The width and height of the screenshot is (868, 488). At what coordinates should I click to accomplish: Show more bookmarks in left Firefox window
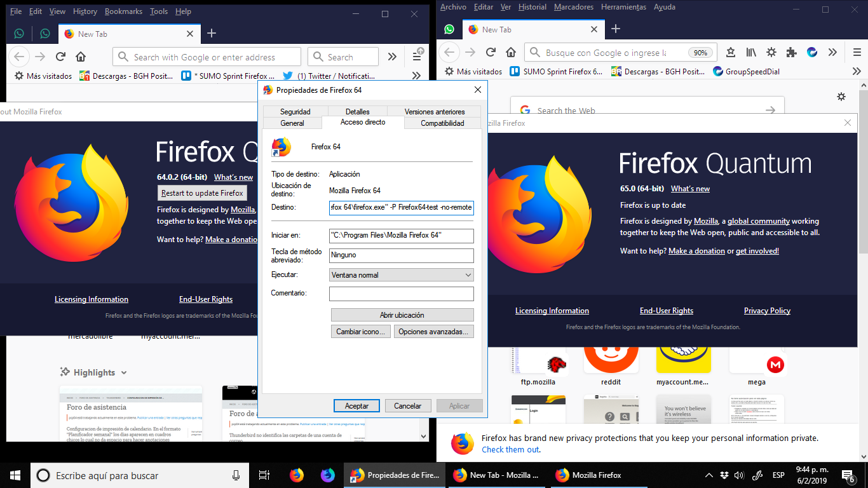pyautogui.click(x=416, y=76)
